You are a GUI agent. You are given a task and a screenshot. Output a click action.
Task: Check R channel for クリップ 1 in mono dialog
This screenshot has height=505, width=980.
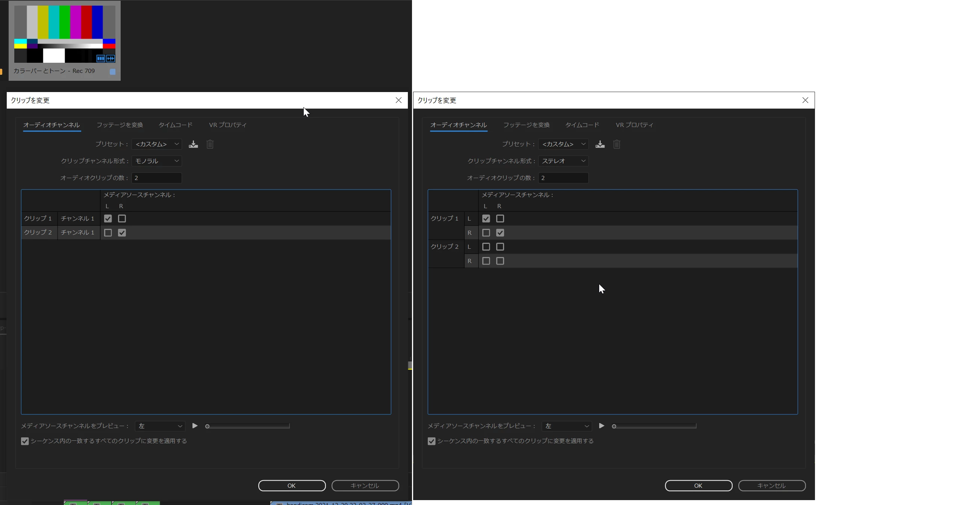coord(122,219)
